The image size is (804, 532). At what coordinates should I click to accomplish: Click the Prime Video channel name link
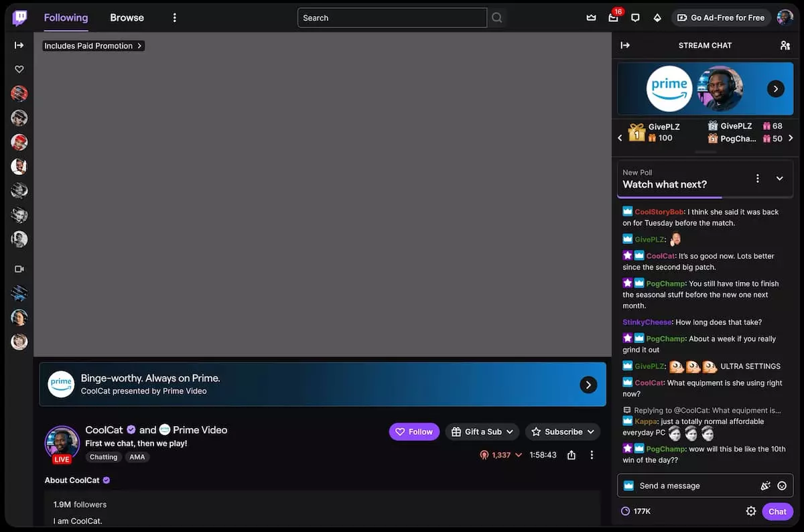200,429
